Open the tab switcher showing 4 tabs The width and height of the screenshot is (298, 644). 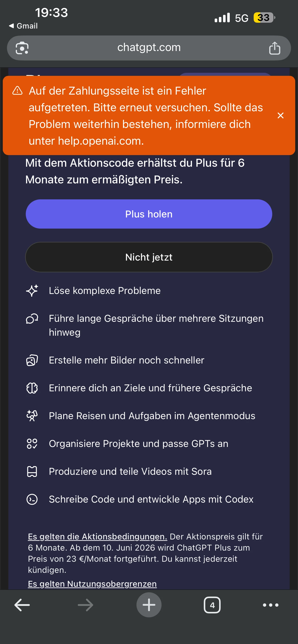pos(212,605)
